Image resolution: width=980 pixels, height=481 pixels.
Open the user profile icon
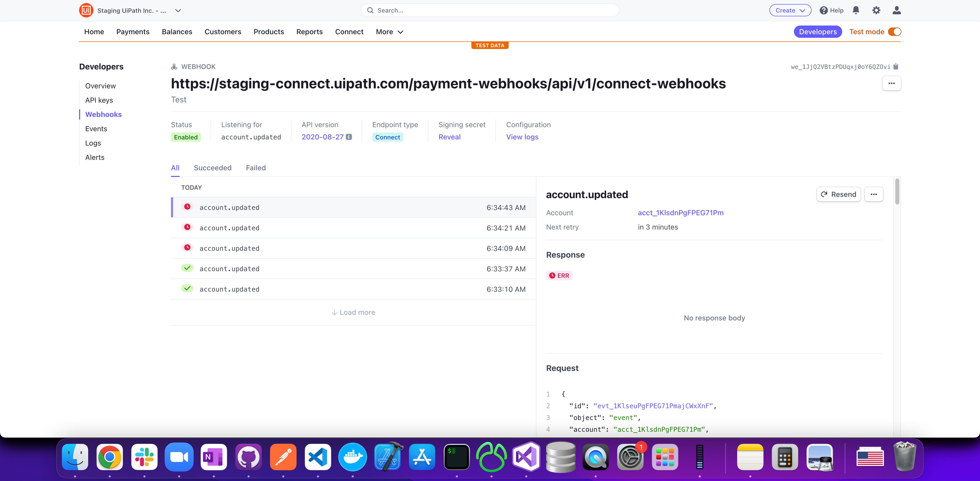(897, 10)
